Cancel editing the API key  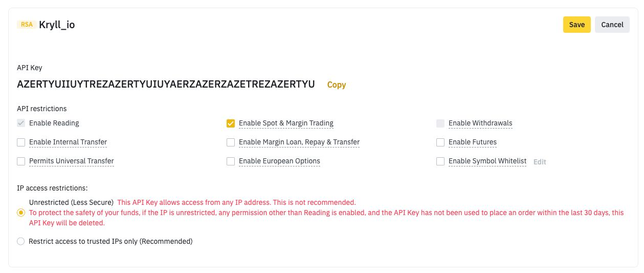[x=612, y=25]
